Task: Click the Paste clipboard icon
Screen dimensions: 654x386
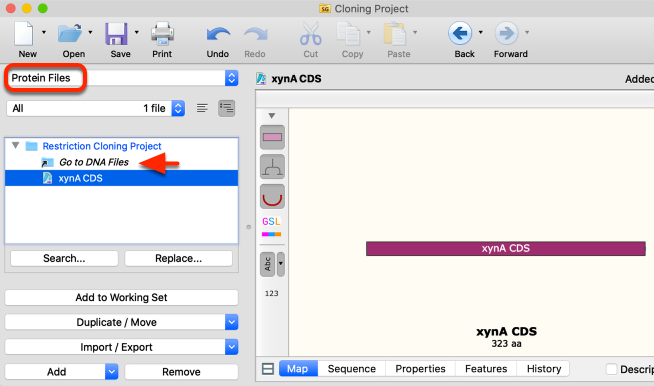Action: (x=395, y=33)
